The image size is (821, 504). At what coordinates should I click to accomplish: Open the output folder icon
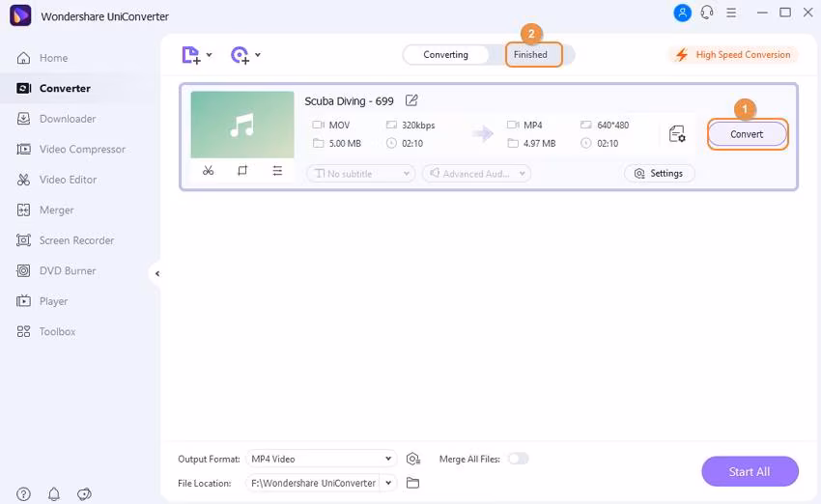point(412,483)
